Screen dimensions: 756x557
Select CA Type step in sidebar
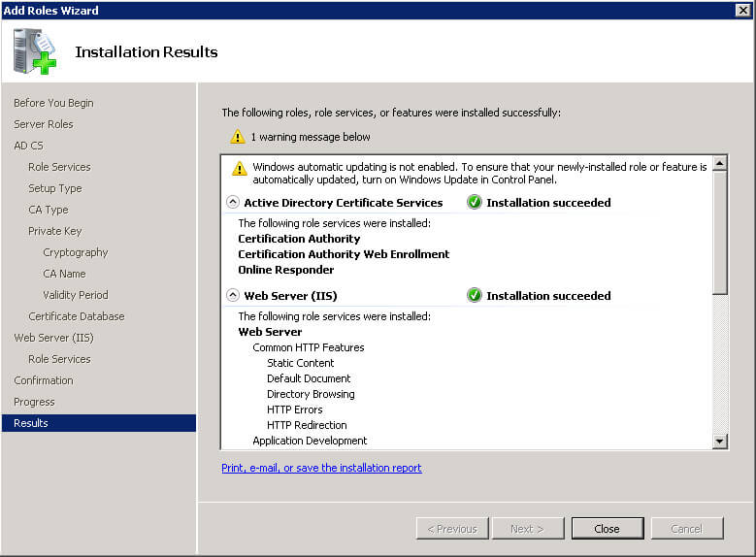49,210
